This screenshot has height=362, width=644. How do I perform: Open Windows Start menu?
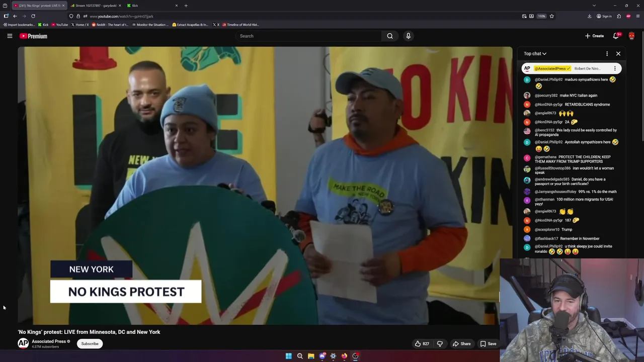point(289,356)
